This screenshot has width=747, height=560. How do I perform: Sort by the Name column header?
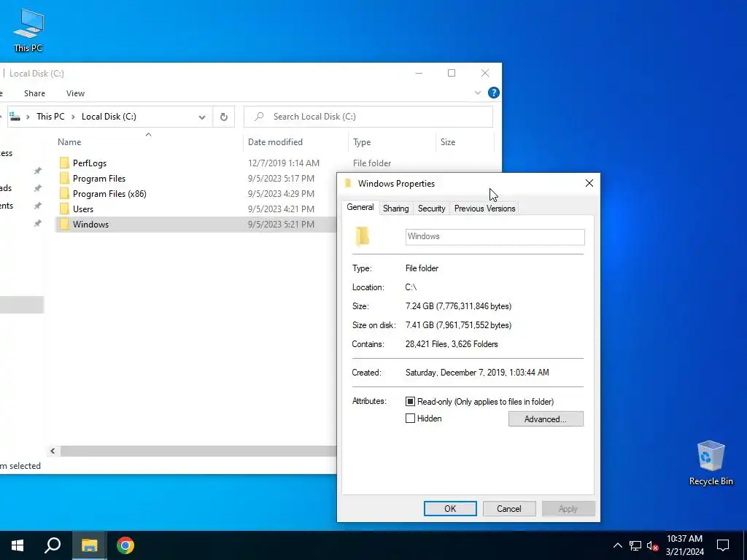tap(69, 142)
